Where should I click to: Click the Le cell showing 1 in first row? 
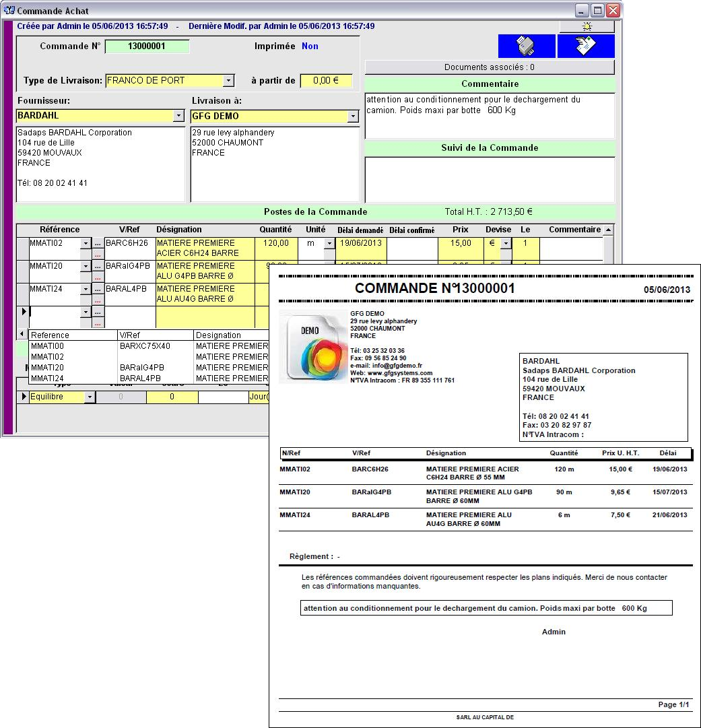click(x=525, y=249)
